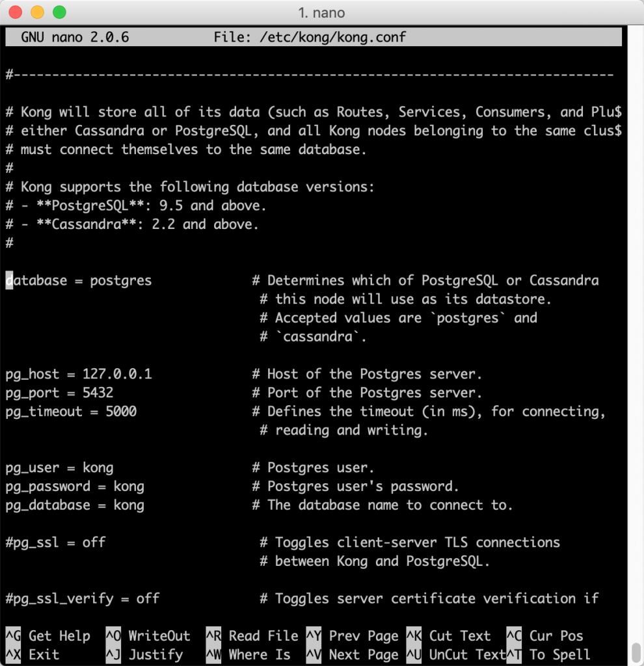Click '# between Kong and PostgreSQL.' comment
The height and width of the screenshot is (666, 644).
(375, 561)
